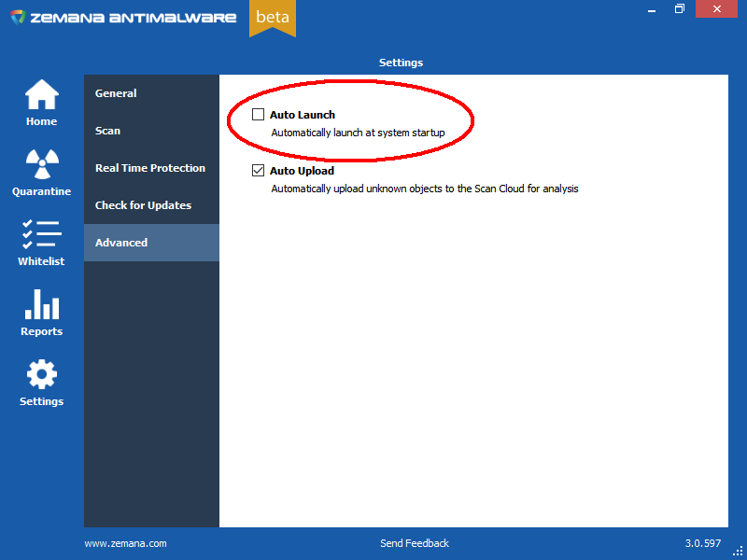Open the Quarantine radiation icon
Image resolution: width=747 pixels, height=560 pixels.
pyautogui.click(x=42, y=164)
